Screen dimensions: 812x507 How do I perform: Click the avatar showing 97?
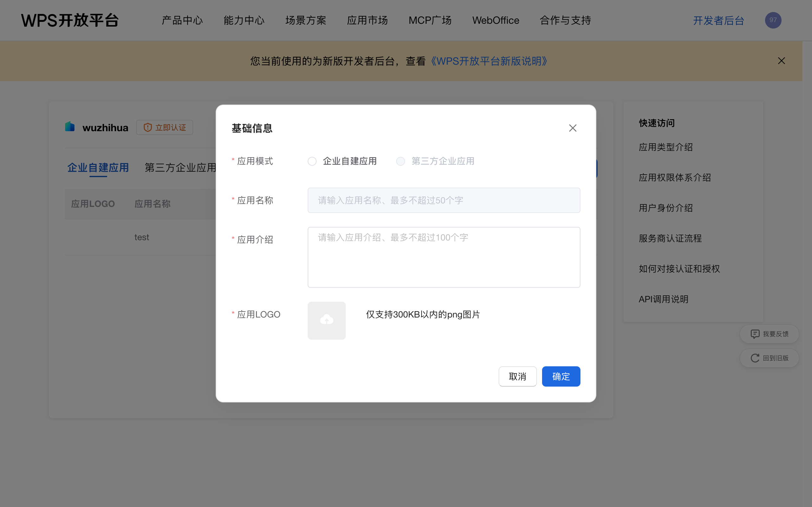(x=773, y=20)
